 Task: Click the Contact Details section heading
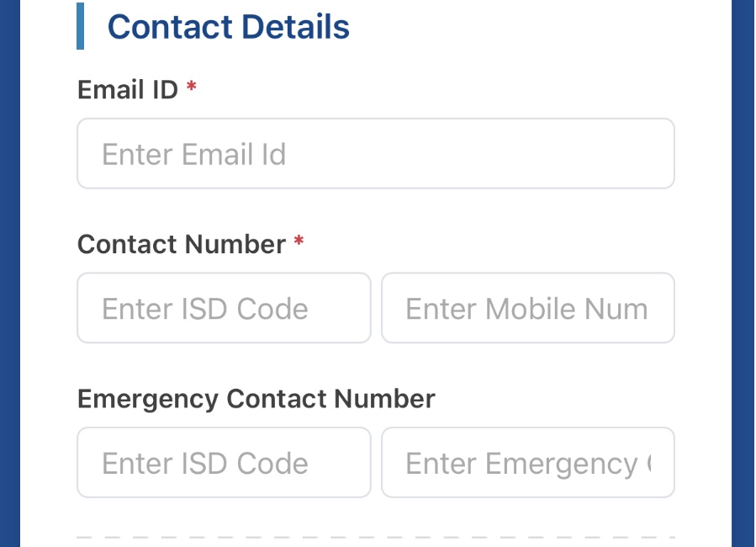(x=228, y=27)
